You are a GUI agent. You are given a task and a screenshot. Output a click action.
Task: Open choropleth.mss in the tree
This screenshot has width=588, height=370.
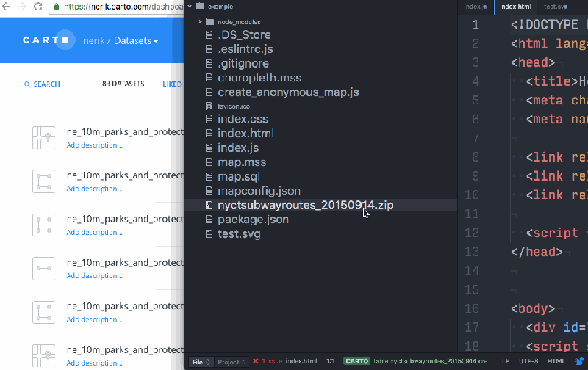259,78
